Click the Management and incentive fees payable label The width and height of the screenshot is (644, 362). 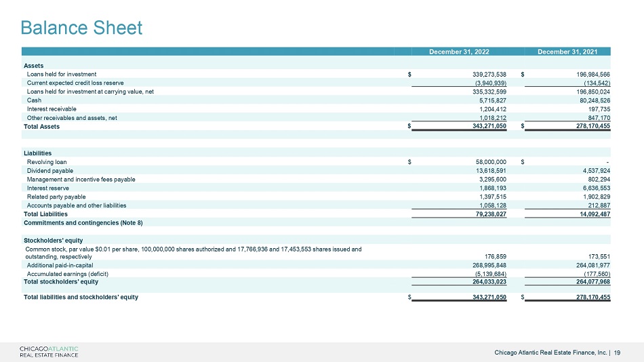81,180
